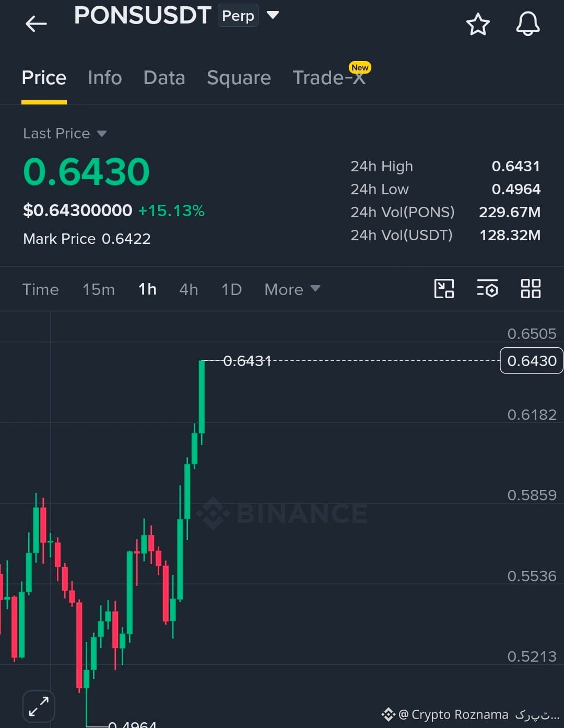Viewport: 564px width, 728px height.
Task: Select the 4h chart interval
Action: coord(189,289)
